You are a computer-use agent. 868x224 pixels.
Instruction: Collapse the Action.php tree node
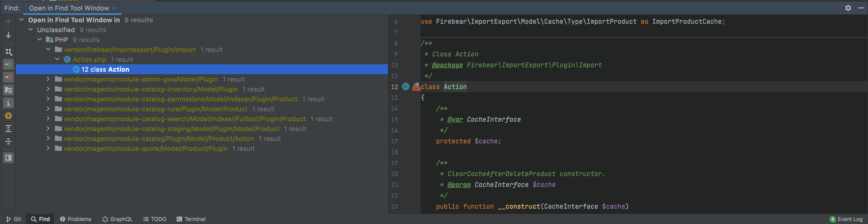57,59
